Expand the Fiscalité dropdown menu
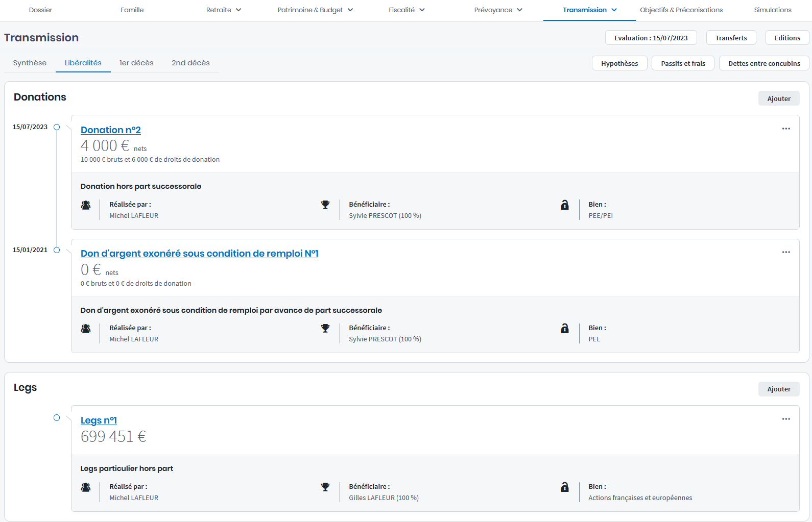Screen dimensions: 812x522 [x=407, y=10]
